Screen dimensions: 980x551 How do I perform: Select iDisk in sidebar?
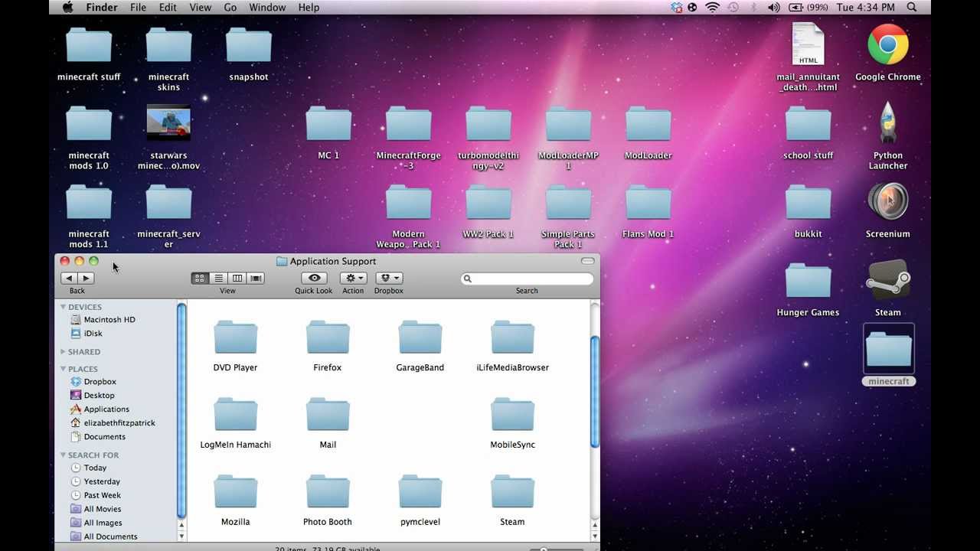(87, 333)
